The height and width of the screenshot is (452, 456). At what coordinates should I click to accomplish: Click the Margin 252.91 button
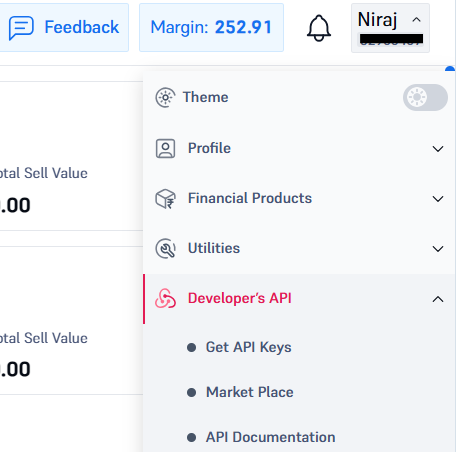211,28
